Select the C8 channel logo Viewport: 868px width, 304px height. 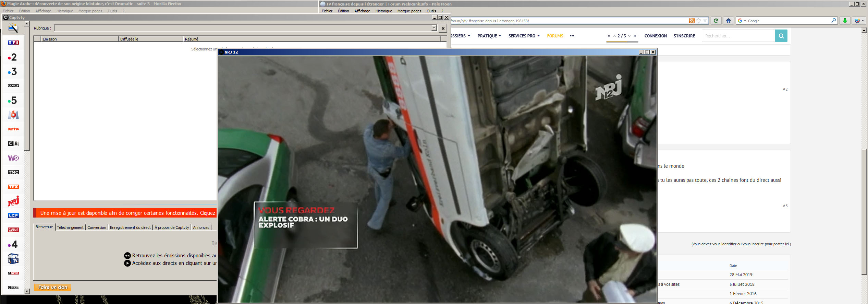pos(13,143)
